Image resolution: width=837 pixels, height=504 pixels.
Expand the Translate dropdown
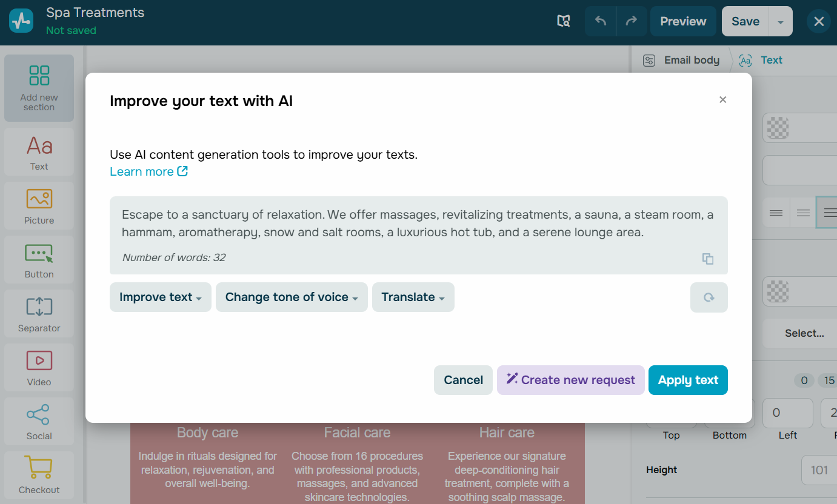pyautogui.click(x=413, y=297)
